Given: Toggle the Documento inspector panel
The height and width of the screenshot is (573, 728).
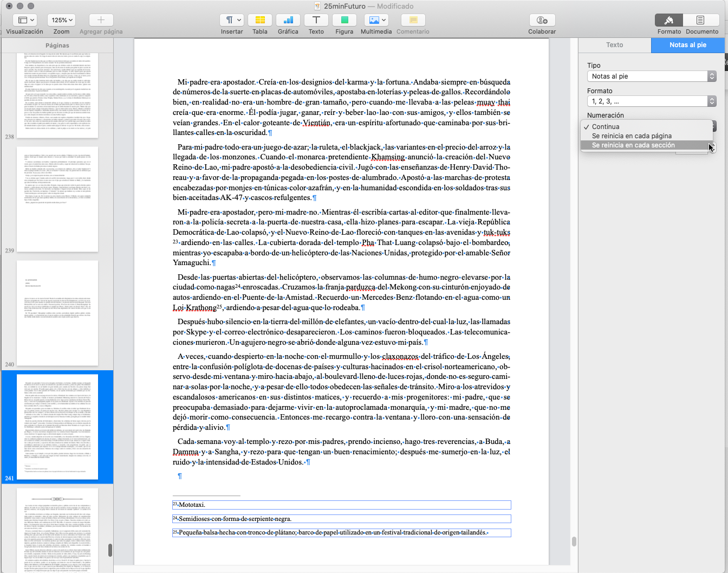Looking at the screenshot, I should 700,20.
